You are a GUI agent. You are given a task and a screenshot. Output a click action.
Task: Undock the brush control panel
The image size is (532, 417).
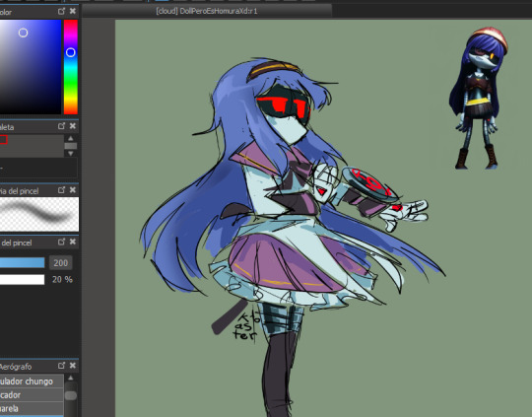click(61, 242)
